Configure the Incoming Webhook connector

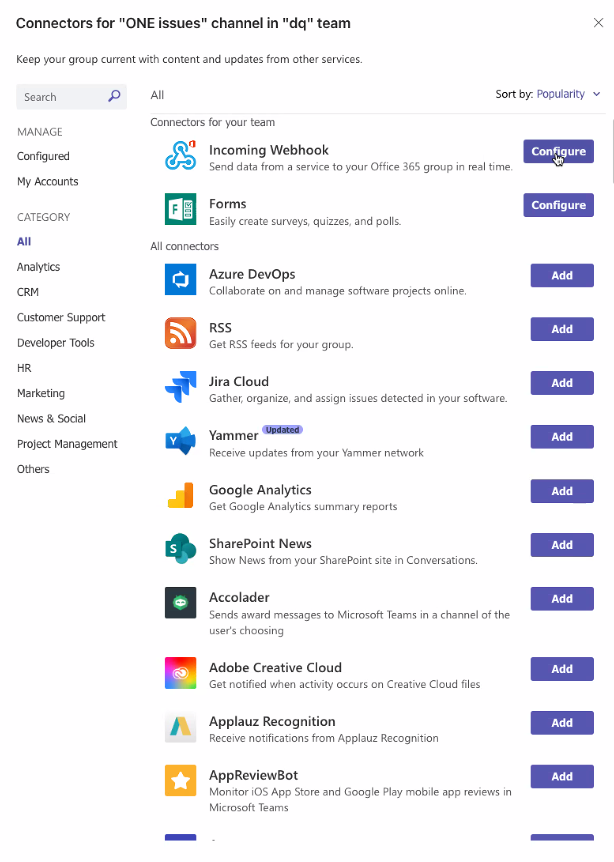click(558, 151)
